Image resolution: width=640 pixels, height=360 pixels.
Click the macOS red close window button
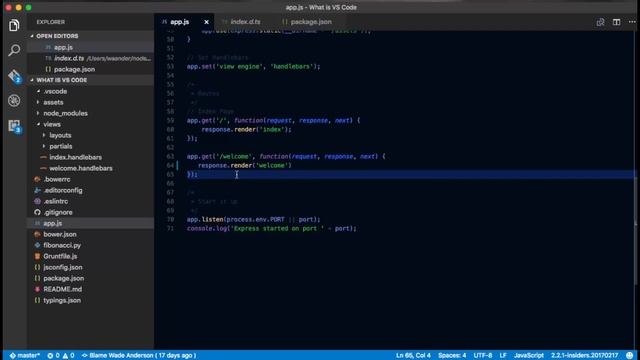[x=9, y=7]
